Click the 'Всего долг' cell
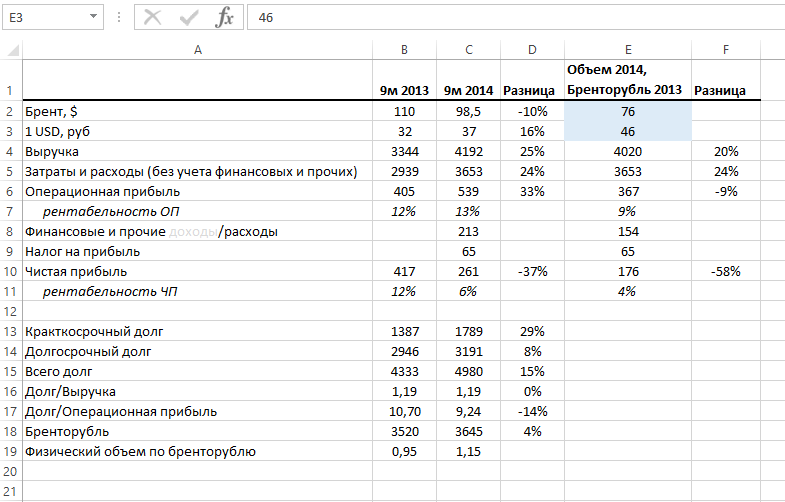The image size is (785, 502). click(x=198, y=371)
